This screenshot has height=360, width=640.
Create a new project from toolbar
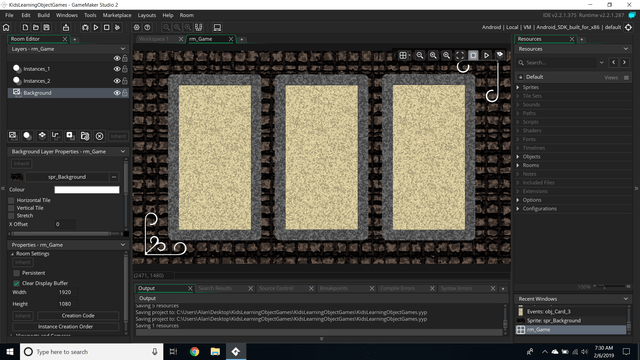(x=25, y=27)
